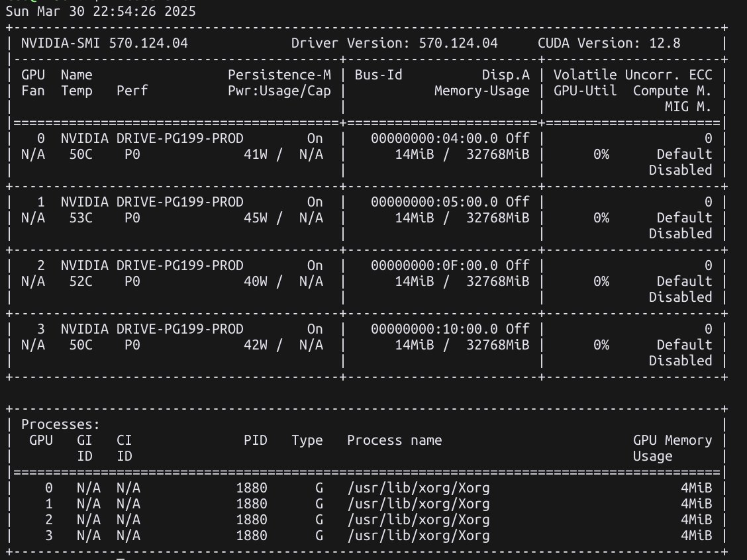Screen dimensions: 747x560
Task: Click the 'Type' column header
Action: click(x=307, y=440)
